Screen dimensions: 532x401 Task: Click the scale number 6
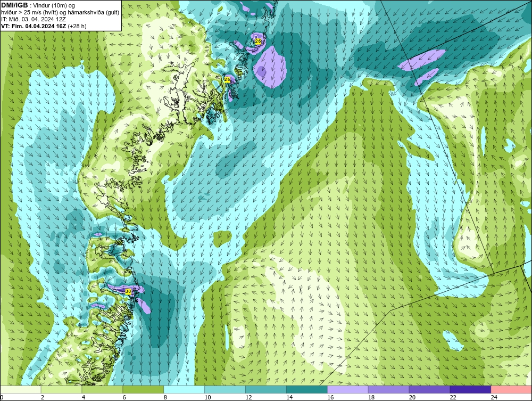coord(124,397)
